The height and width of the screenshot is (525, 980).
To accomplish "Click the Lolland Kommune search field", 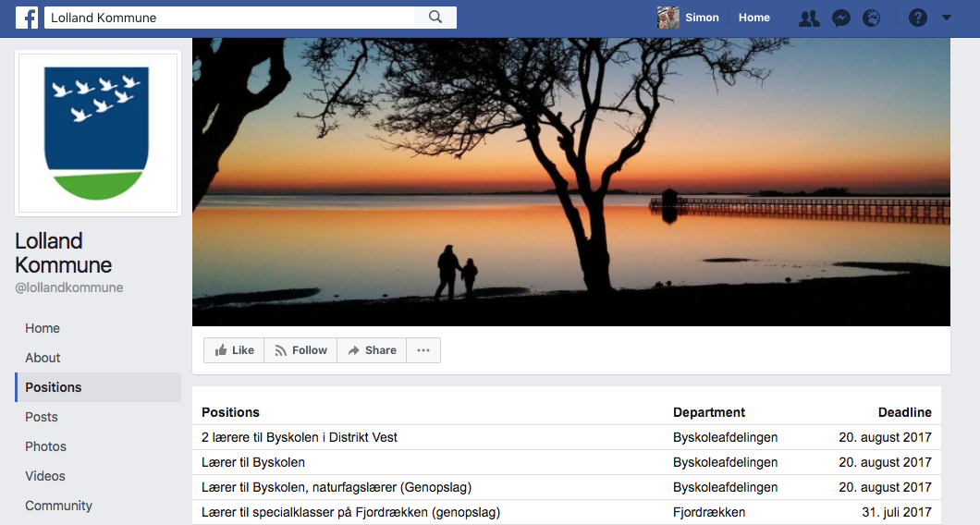I will pos(231,18).
